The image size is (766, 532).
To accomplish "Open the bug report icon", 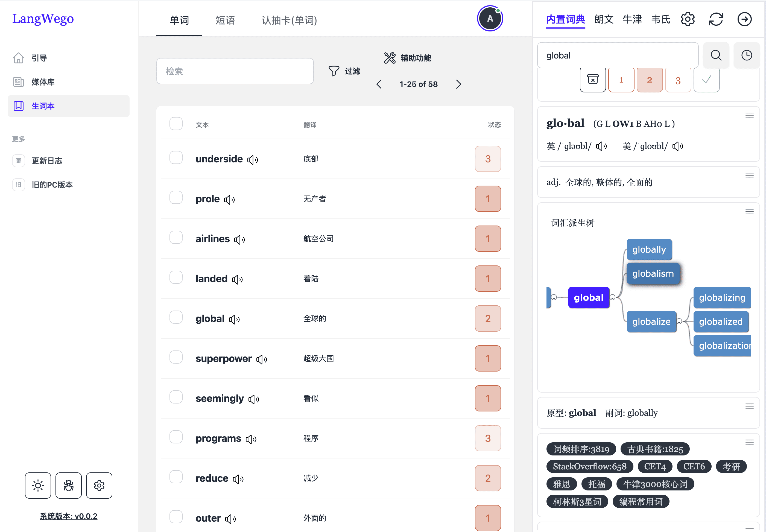I will click(x=69, y=485).
